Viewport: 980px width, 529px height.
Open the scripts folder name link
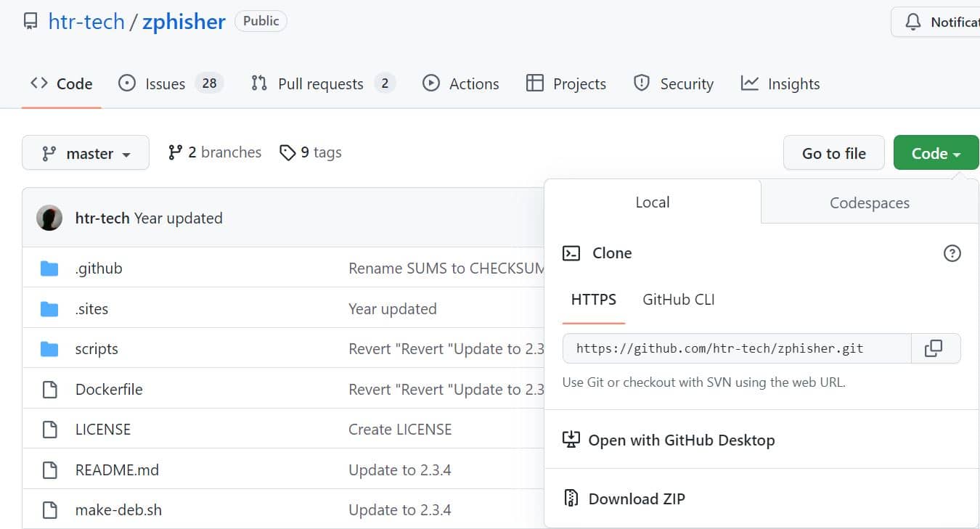pos(97,349)
